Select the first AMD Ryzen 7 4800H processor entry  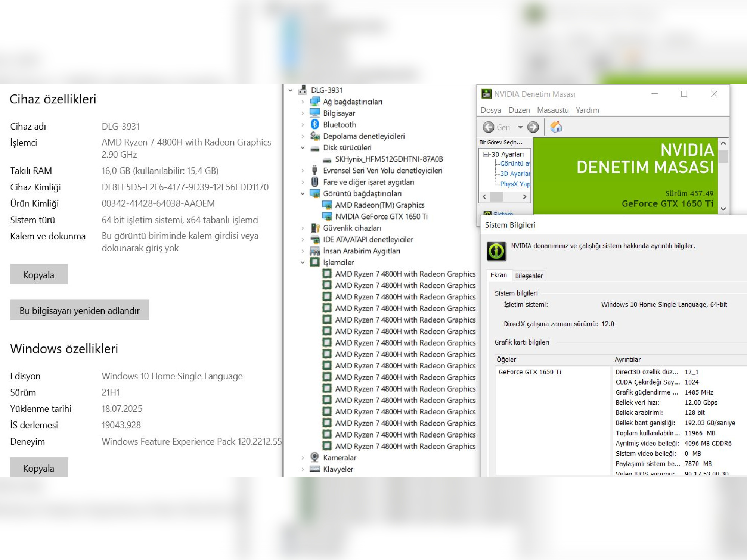pyautogui.click(x=405, y=274)
